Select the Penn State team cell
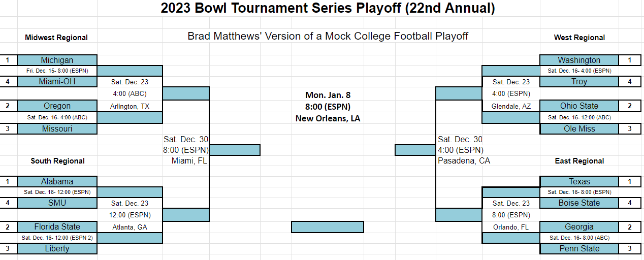Viewport: 644px width, 260px height. tap(579, 248)
